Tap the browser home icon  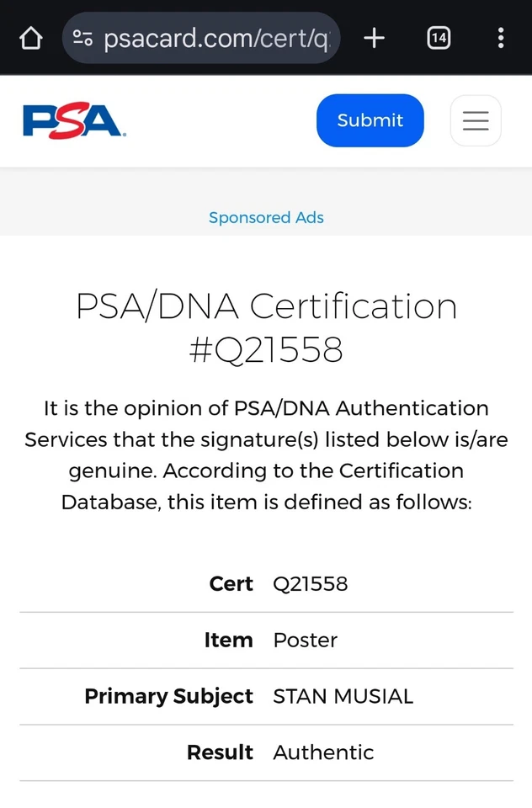tap(30, 38)
